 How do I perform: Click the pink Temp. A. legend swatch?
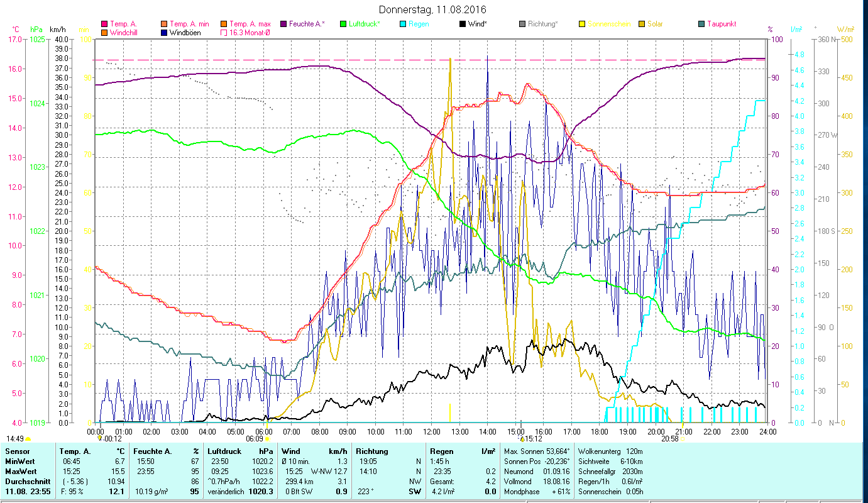[x=104, y=24]
